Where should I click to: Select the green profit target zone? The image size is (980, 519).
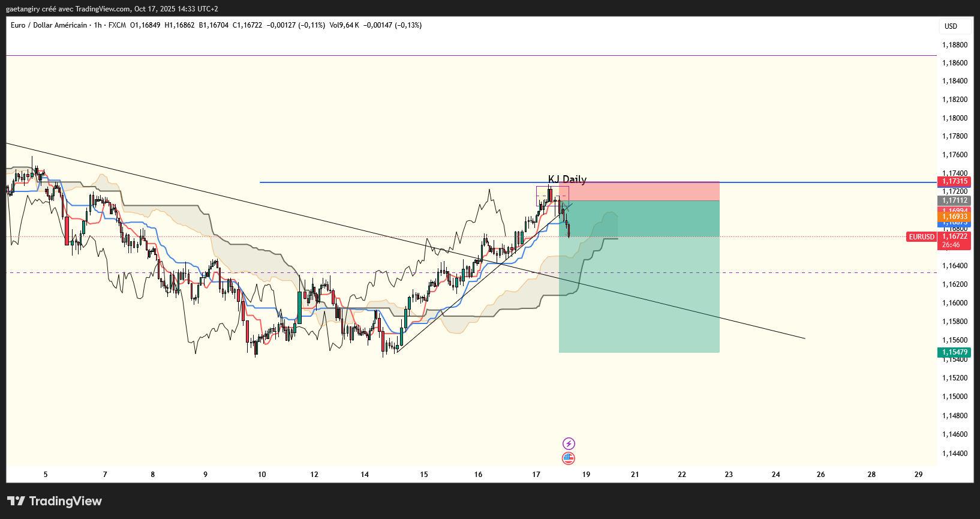(x=639, y=277)
